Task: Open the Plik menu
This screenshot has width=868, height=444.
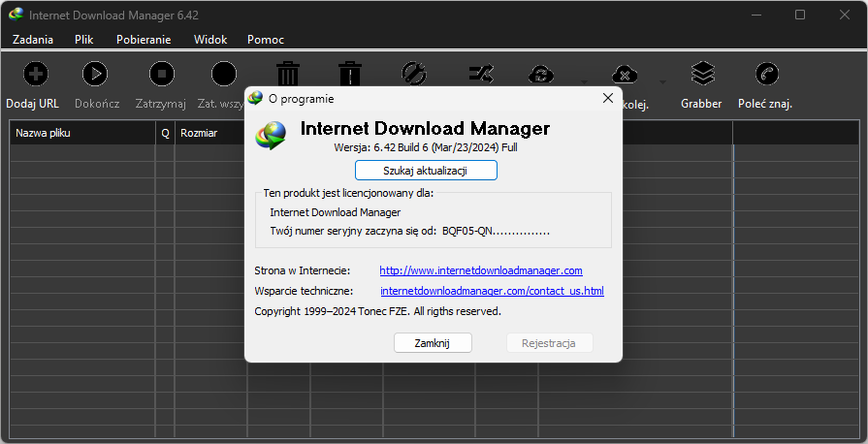Action: (x=84, y=40)
